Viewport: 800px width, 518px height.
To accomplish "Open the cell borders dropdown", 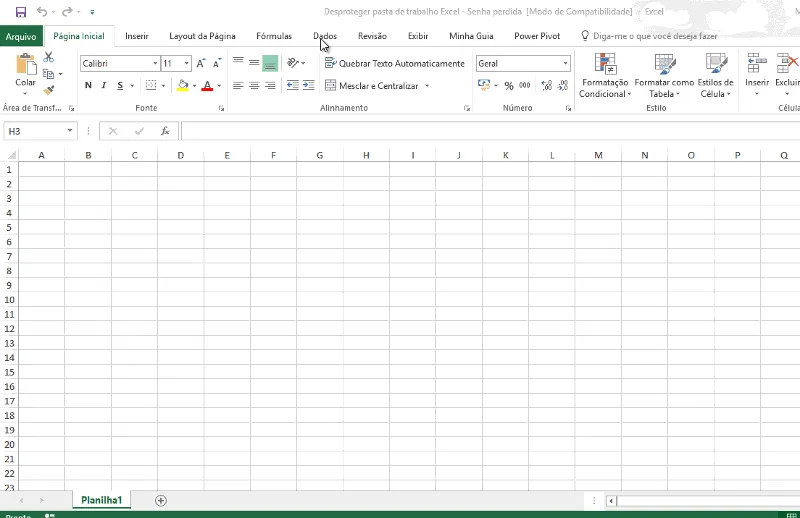I will click(163, 86).
